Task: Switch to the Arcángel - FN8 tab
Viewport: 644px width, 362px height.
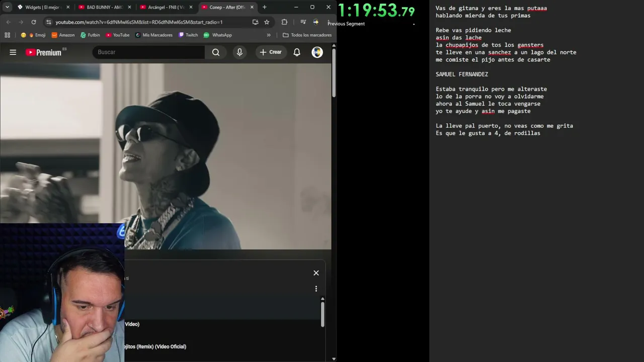Action: (x=166, y=7)
